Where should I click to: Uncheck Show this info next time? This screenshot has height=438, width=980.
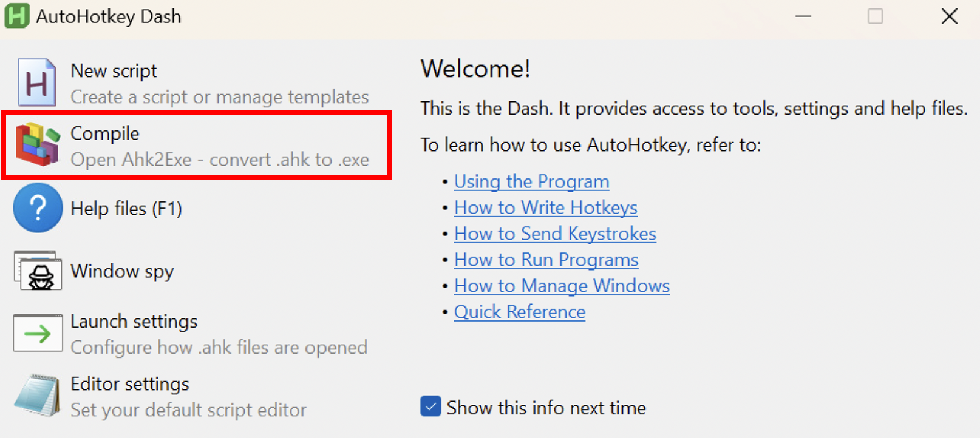(430, 406)
